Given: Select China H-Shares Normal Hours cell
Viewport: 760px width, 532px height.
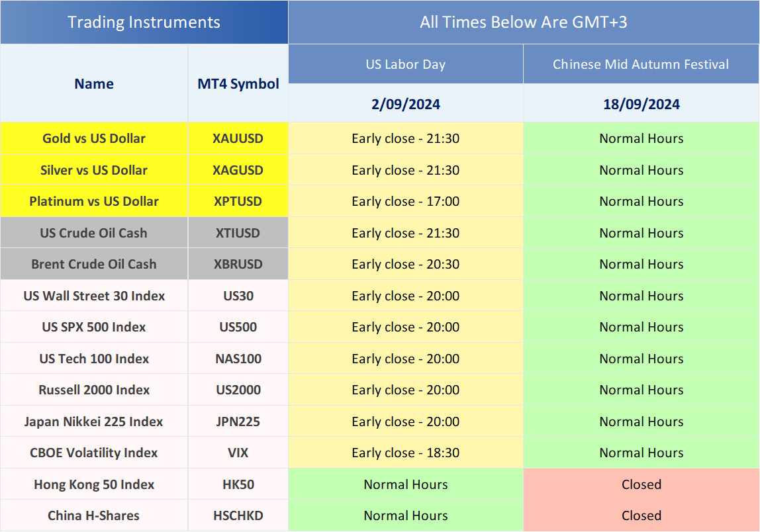Looking at the screenshot, I should pos(405,515).
